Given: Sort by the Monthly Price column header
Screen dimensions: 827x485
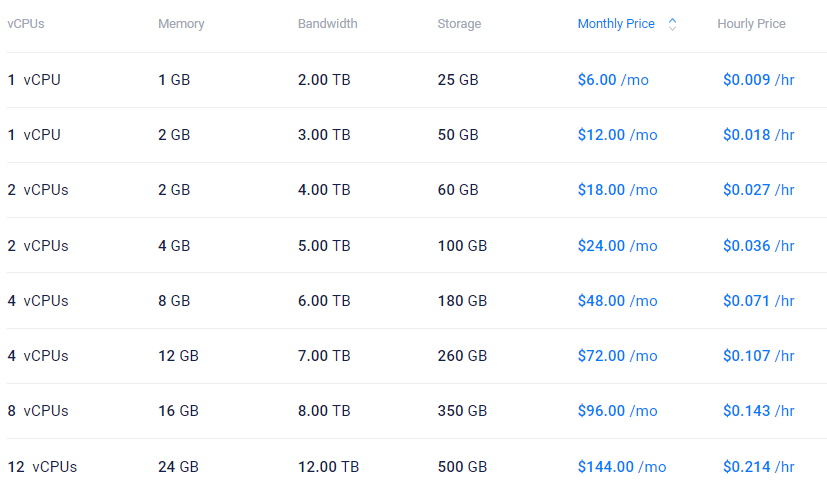Looking at the screenshot, I should (616, 24).
